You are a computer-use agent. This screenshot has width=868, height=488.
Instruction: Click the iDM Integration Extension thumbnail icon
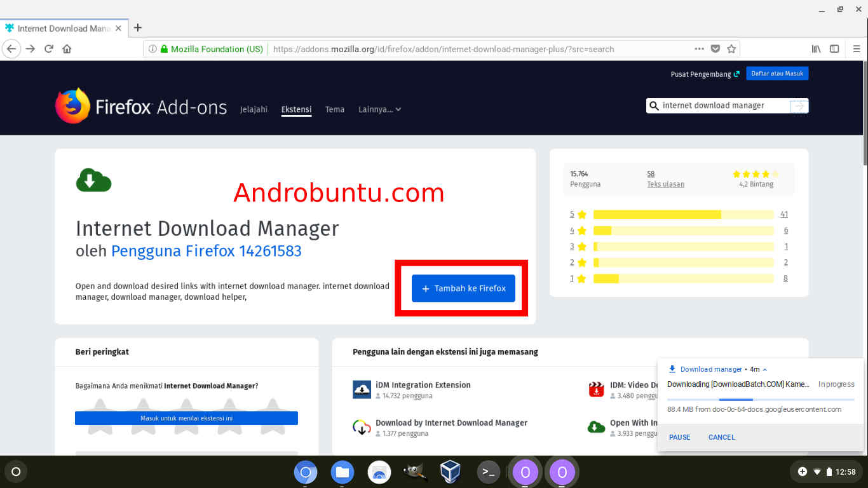coord(362,389)
